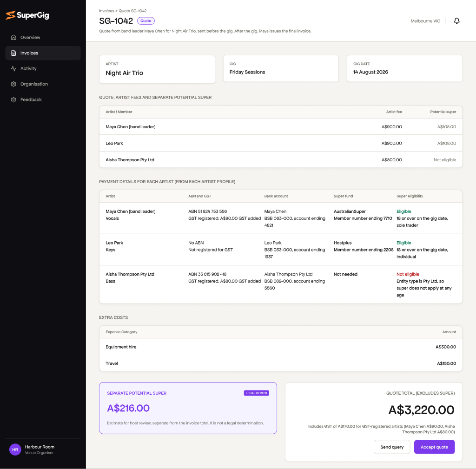Viewport: 476px width, 469px height.
Task: Click Maya Chen row in quote table
Action: point(281,126)
